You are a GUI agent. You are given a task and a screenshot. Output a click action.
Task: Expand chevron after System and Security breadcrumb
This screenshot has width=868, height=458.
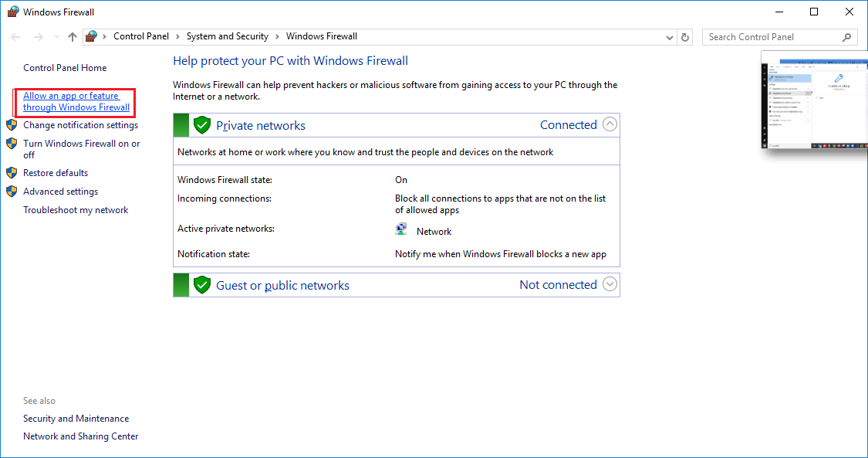tap(277, 36)
